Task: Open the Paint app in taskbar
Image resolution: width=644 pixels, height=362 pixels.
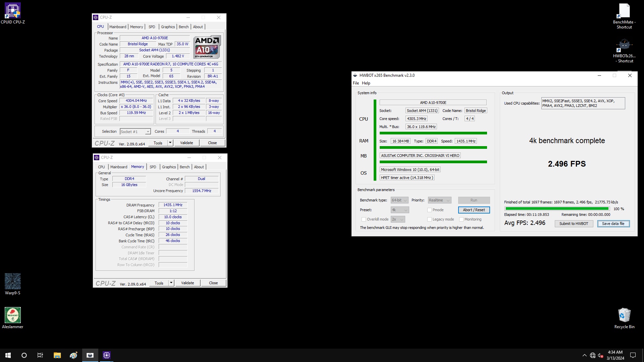Action: coord(73,355)
